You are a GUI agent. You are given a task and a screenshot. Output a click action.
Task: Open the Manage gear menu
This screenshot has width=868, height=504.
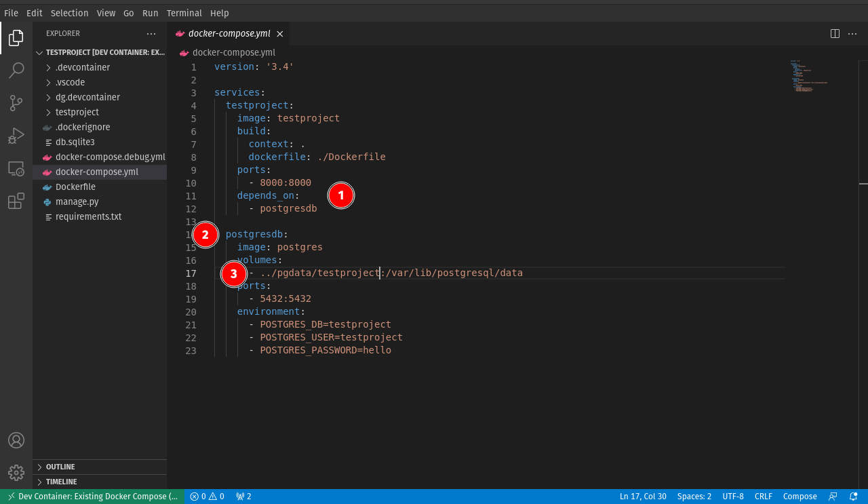coord(16,473)
